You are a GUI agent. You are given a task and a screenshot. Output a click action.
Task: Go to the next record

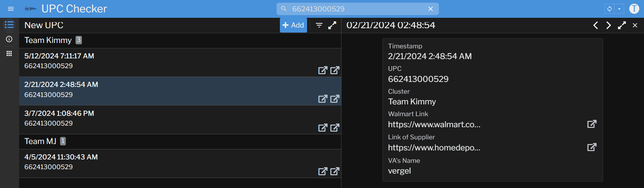[608, 25]
